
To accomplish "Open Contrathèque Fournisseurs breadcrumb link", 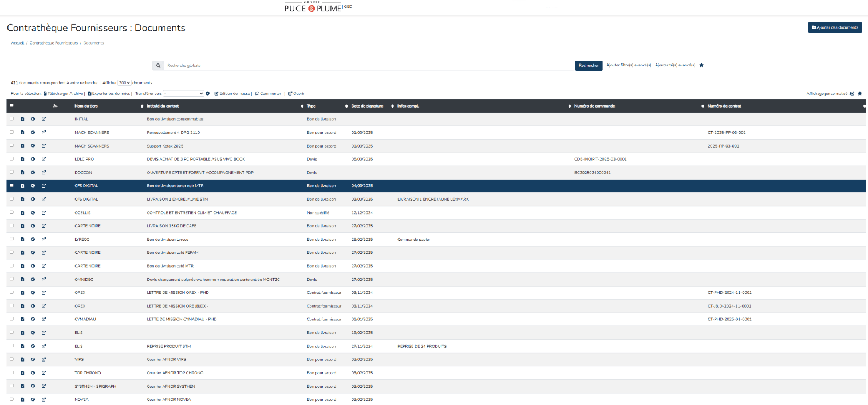I will 54,43.
